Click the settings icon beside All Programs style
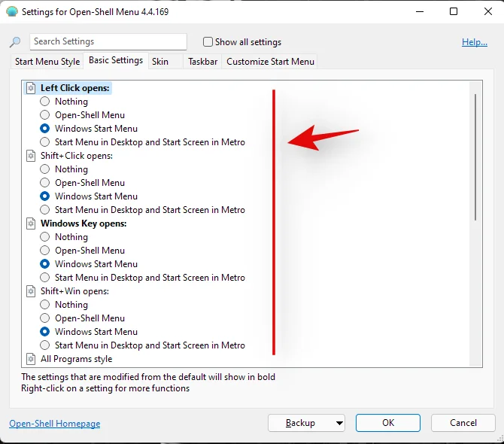The width and height of the screenshot is (504, 444). 31,359
